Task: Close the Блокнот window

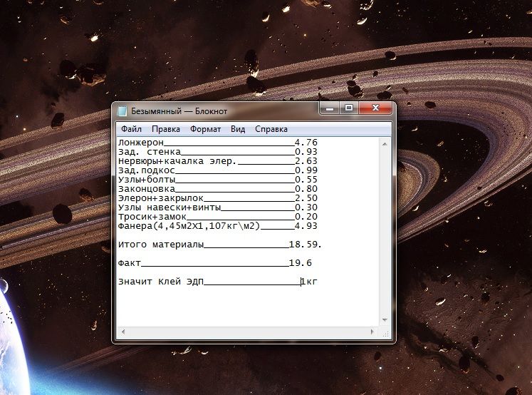Action: point(376,109)
